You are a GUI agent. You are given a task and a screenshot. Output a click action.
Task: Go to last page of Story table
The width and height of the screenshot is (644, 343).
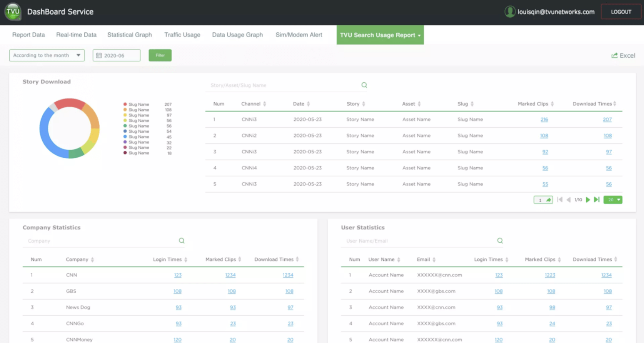point(597,200)
